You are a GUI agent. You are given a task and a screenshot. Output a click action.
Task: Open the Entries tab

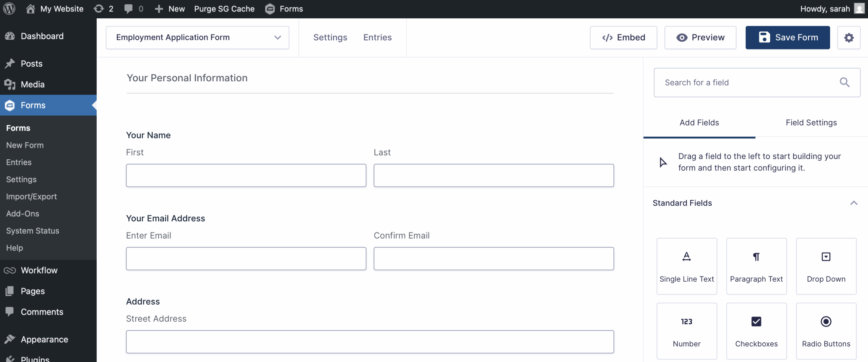tap(377, 37)
